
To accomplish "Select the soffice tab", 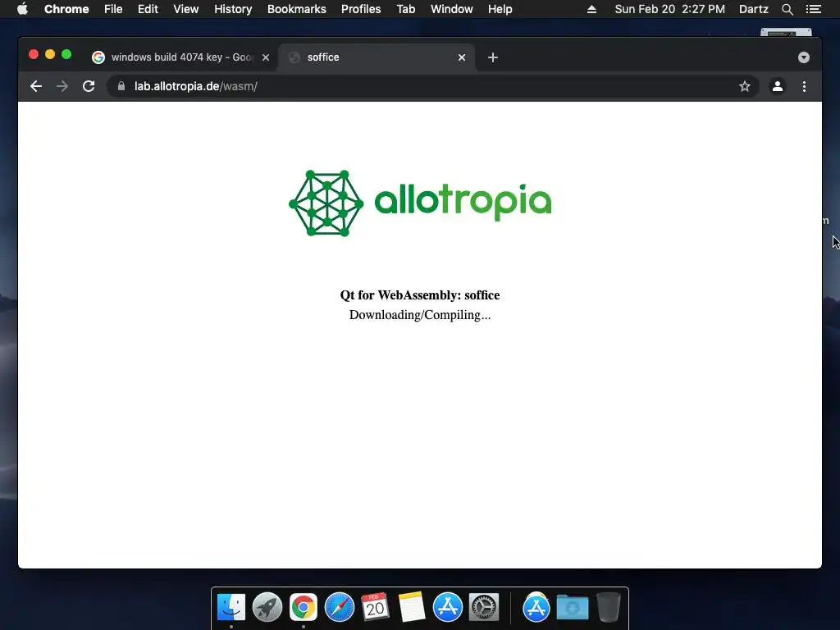I will pos(377,57).
